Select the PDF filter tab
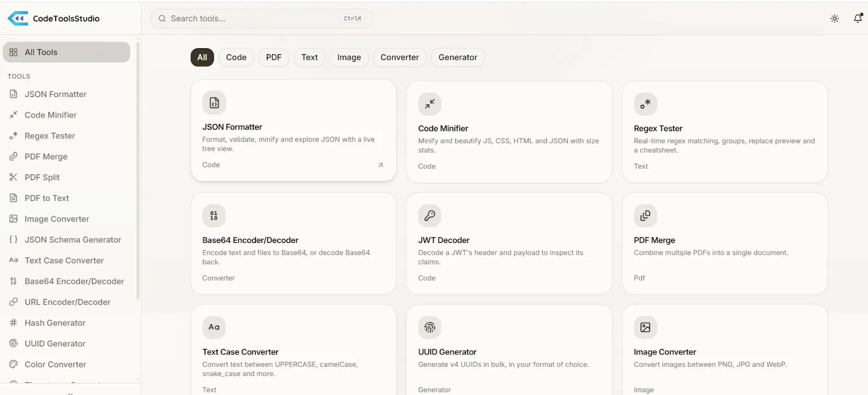The width and height of the screenshot is (868, 395). [274, 57]
